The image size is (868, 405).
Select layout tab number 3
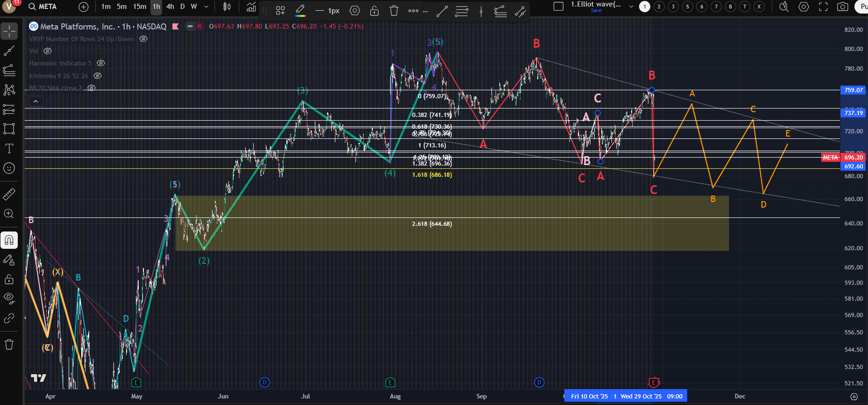tap(673, 7)
